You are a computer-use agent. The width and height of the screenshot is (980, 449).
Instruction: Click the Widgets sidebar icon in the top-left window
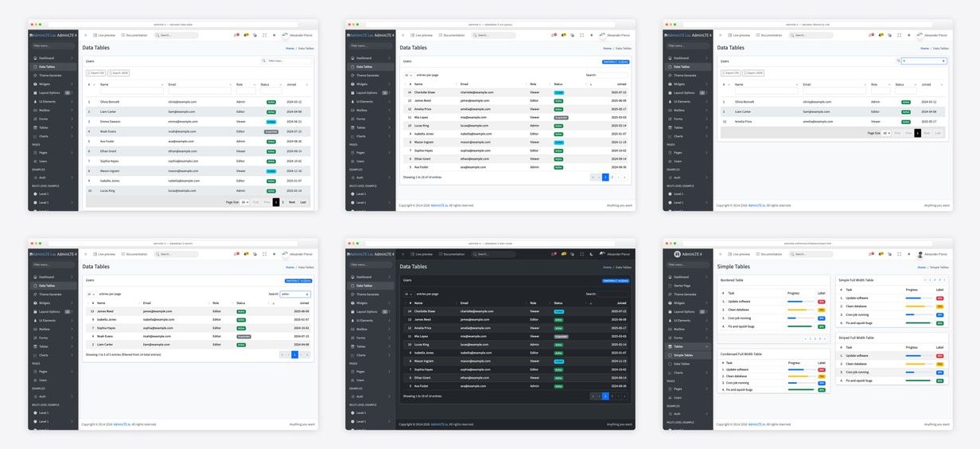click(35, 84)
